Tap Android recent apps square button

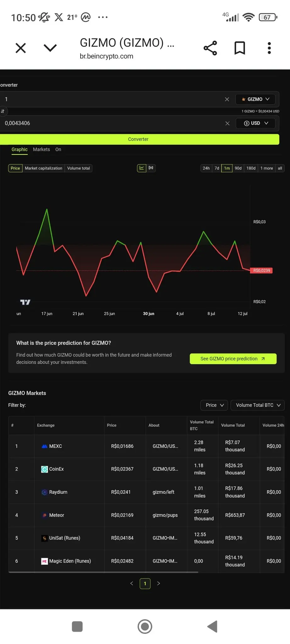pos(77,626)
